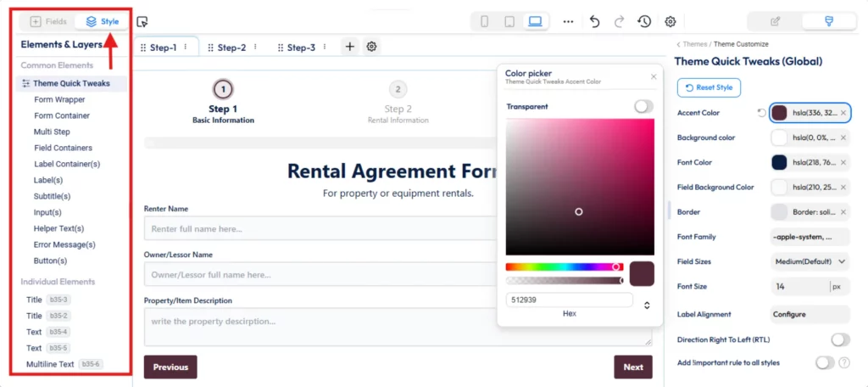Reset Accent Color with the revert icon

761,112
